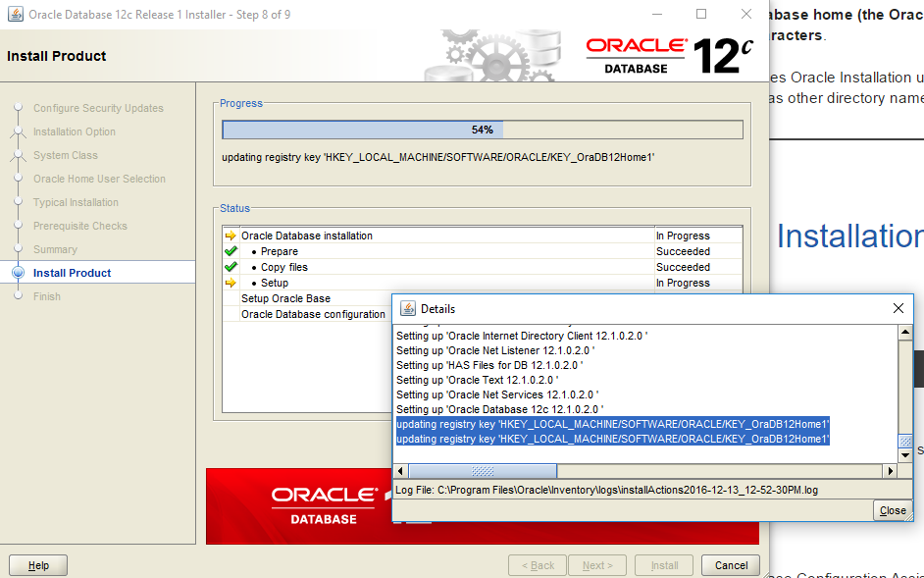The image size is (924, 578).
Task: Click yellow arrow beside Oracle Database installation
Action: (231, 236)
